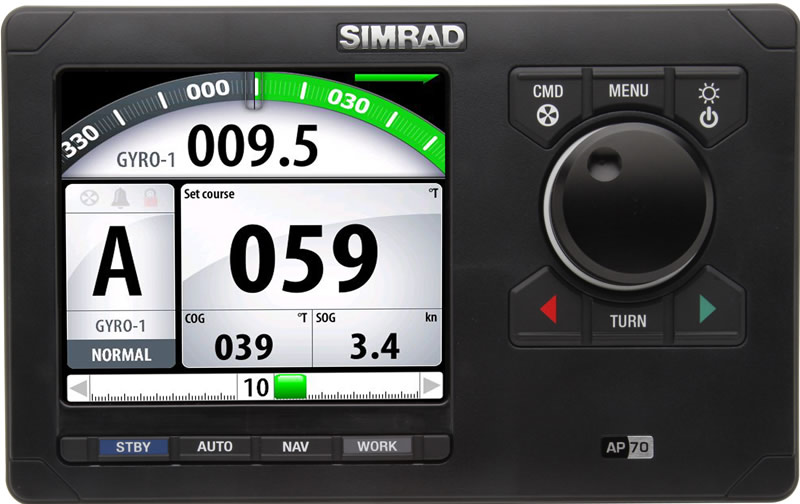Viewport: 800px width, 504px height.
Task: Click the kn unit label
Action: click(x=431, y=317)
